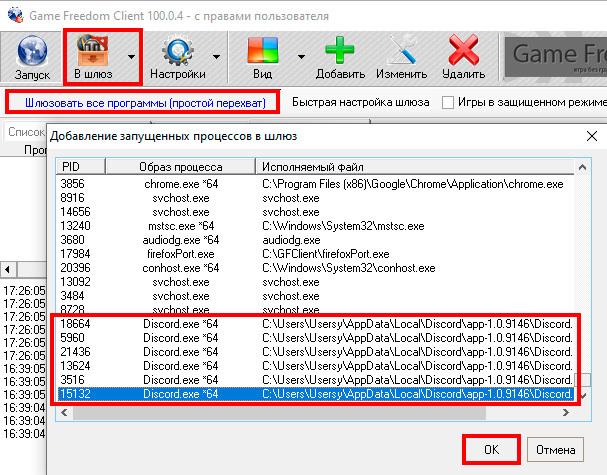Click Шлюзовать все программы (простой перехват) link

pyautogui.click(x=145, y=103)
